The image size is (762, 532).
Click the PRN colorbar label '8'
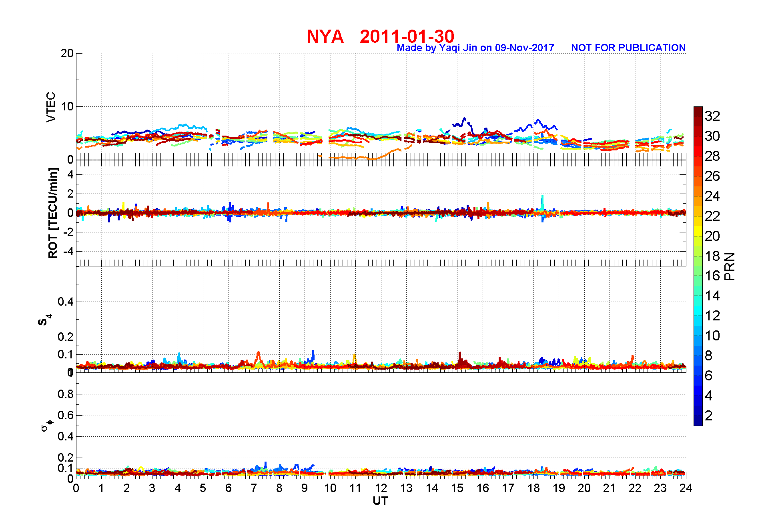709,356
